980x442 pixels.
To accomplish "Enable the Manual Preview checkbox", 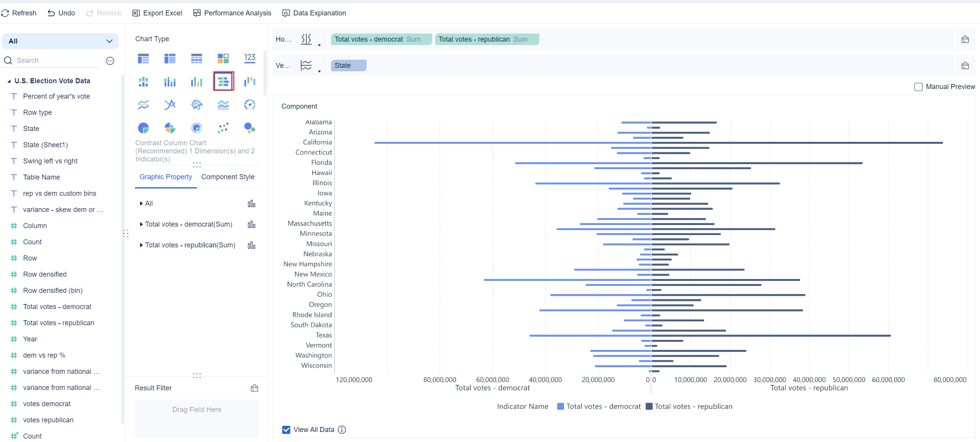I will pyautogui.click(x=918, y=87).
